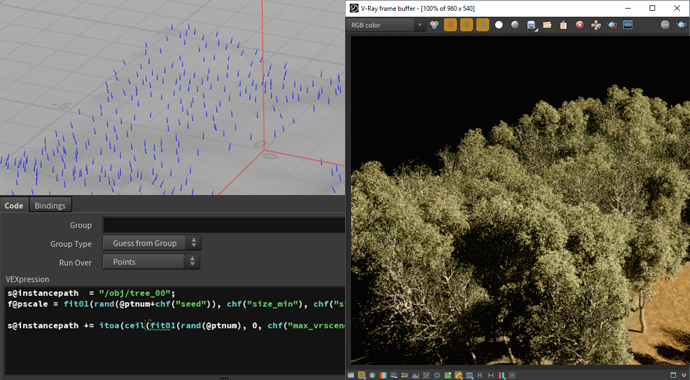Viewport: 690px width, 380px height.
Task: Activate follow mouse render icon
Action: tap(596, 25)
